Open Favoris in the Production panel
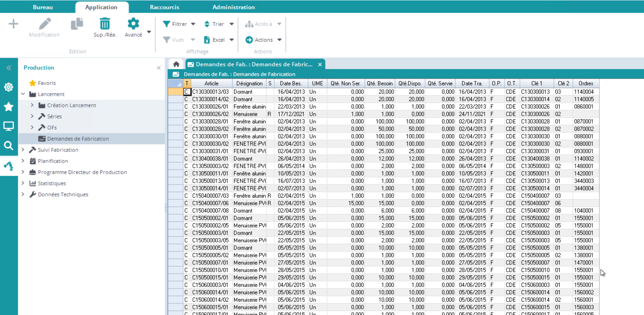Screen dimensions: 644x315 (46, 83)
